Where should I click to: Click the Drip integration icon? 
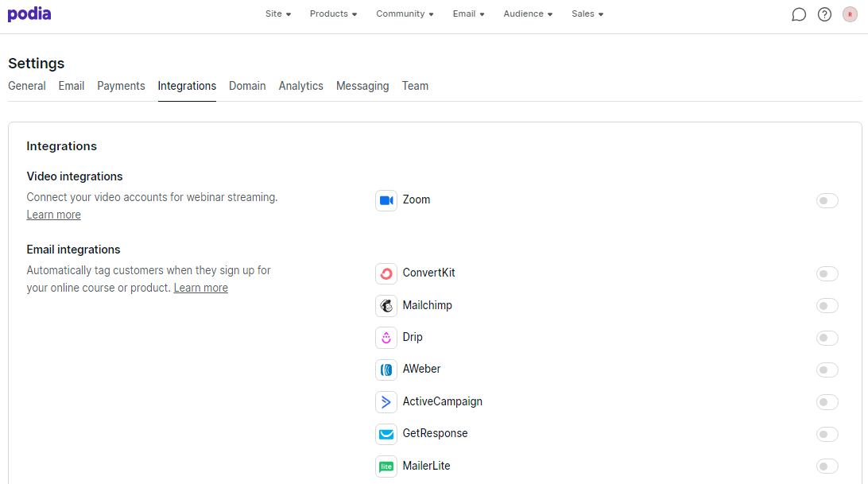coord(386,337)
